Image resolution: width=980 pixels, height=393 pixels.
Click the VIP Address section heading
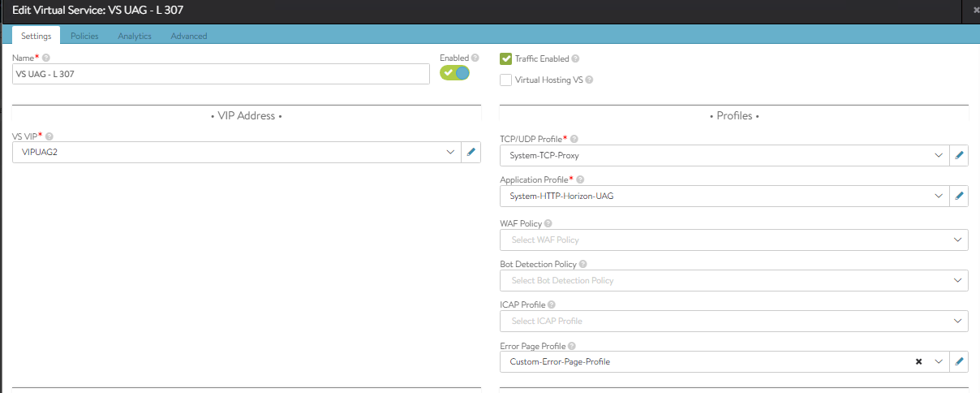click(246, 116)
